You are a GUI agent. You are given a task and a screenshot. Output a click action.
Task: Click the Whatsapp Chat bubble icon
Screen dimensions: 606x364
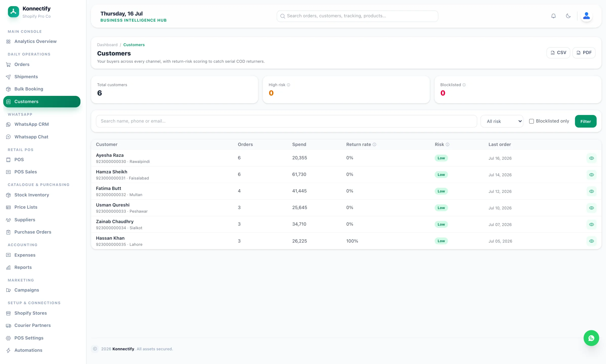pyautogui.click(x=8, y=137)
